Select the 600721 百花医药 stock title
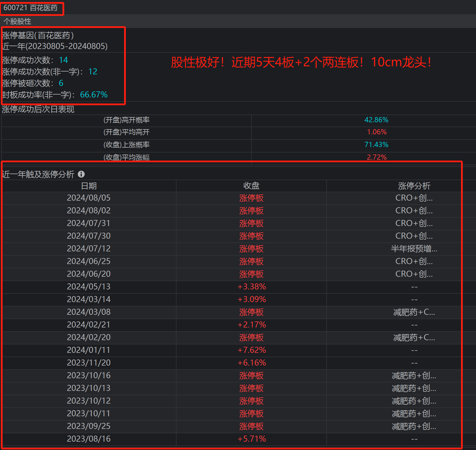 pyautogui.click(x=31, y=7)
